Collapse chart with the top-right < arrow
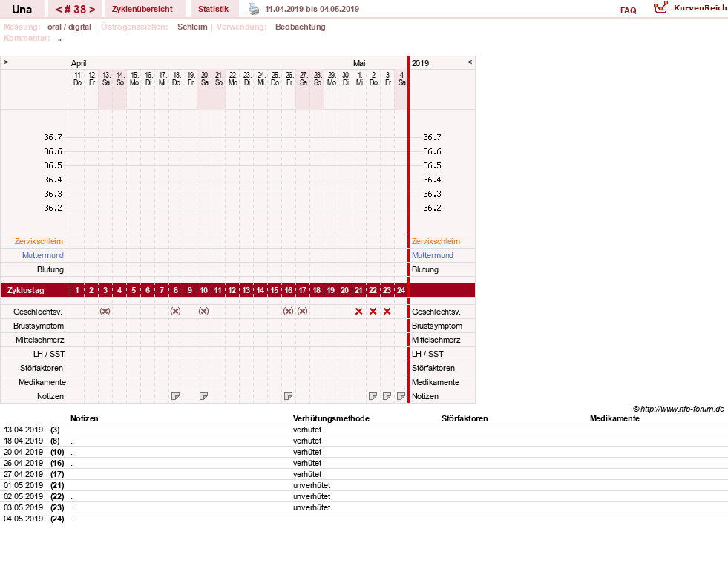The image size is (728, 566). pyautogui.click(x=470, y=62)
